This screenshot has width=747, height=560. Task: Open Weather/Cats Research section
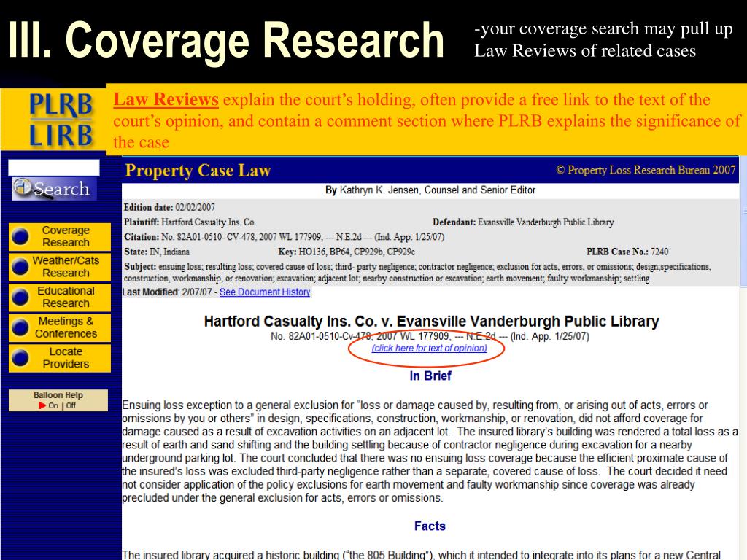[x=60, y=267]
